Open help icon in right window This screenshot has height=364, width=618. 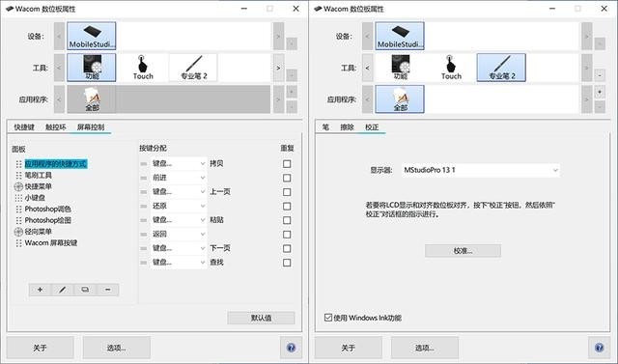(599, 348)
